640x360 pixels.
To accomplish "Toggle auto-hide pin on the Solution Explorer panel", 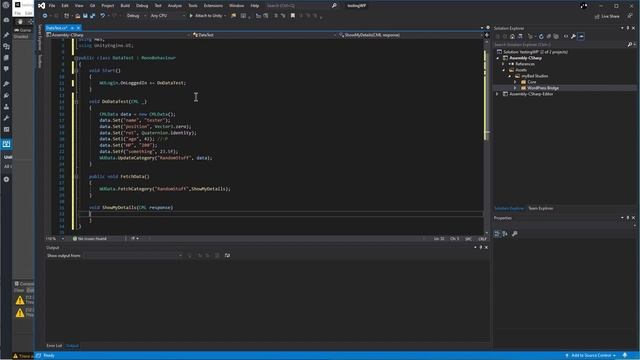I will click(628, 28).
